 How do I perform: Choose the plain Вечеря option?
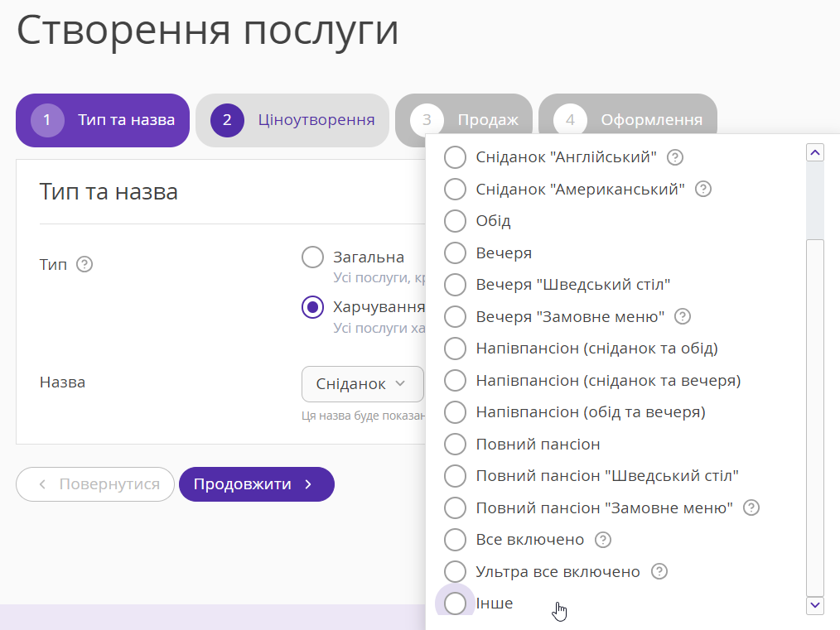(455, 252)
